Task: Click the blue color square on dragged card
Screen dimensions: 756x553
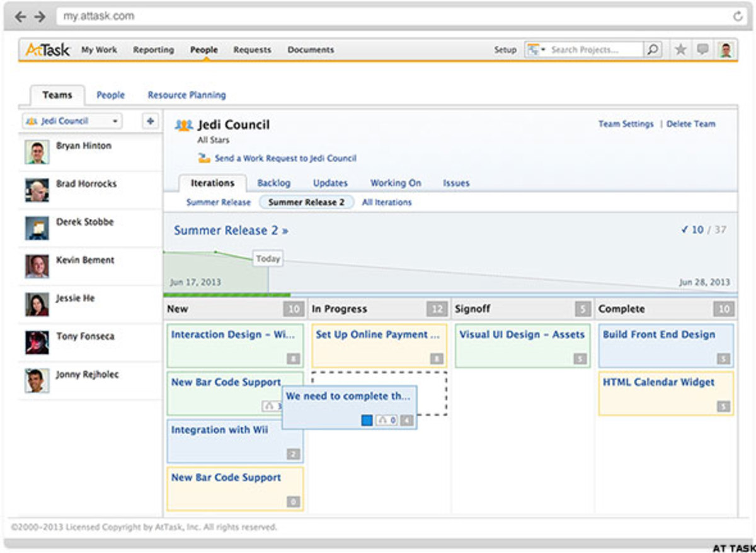Action: (x=367, y=420)
